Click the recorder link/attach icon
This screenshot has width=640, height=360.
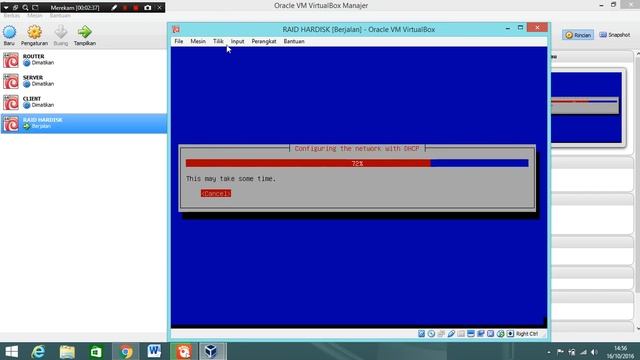click(x=16, y=8)
